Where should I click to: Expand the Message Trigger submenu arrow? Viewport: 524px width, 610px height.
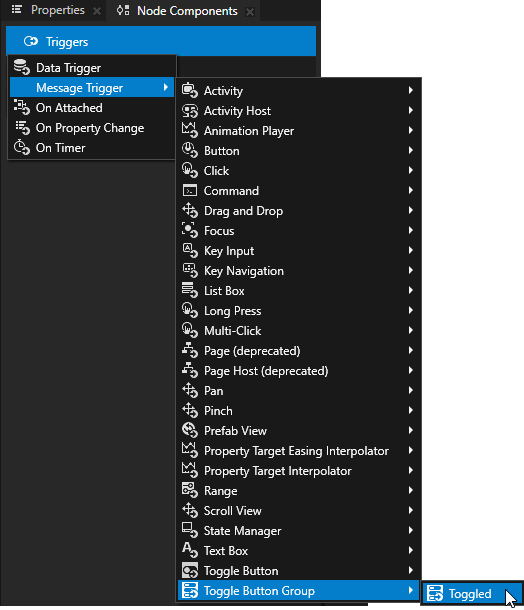tap(166, 87)
